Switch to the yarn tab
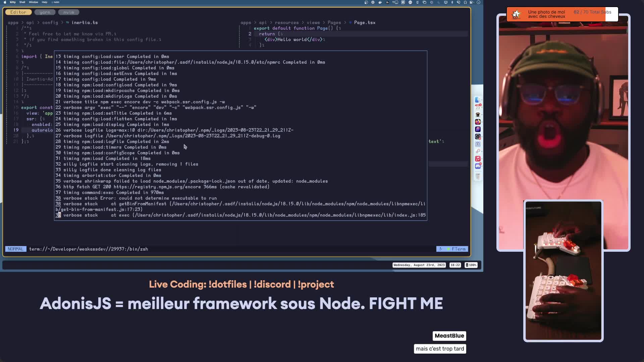 coord(45,12)
